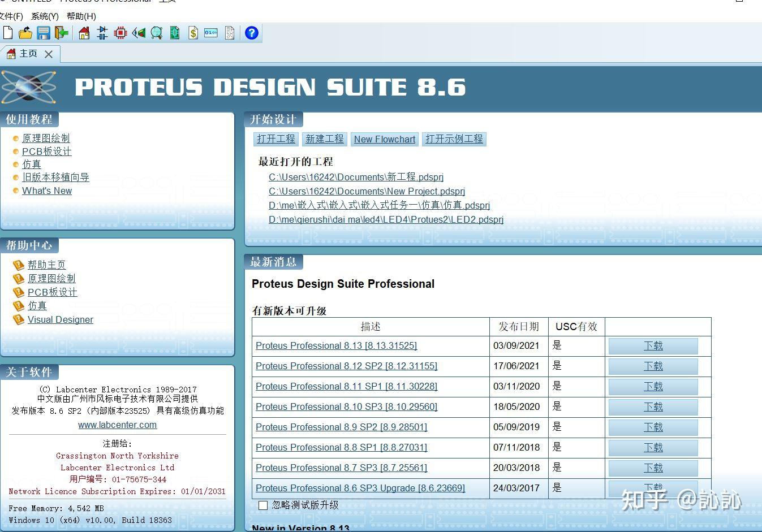
Task: Open a project using the folder icon
Action: tap(25, 33)
